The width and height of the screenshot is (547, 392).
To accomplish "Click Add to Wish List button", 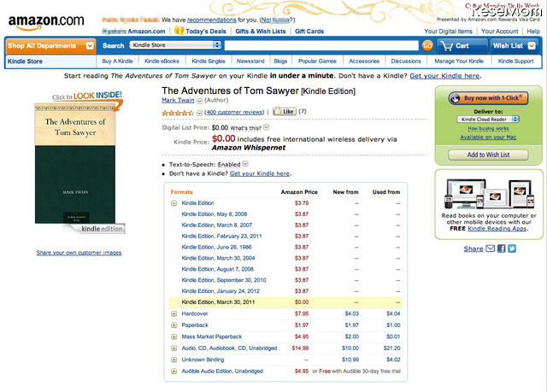I will [x=488, y=155].
